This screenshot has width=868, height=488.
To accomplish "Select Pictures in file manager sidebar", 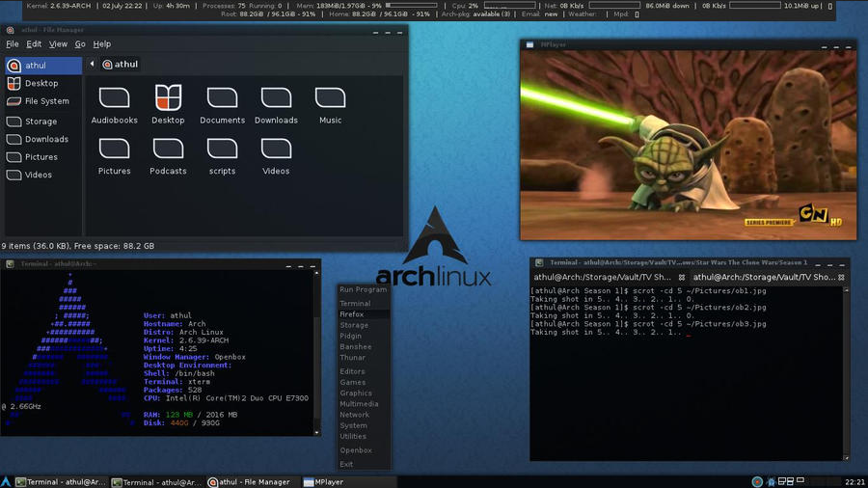I will (x=43, y=156).
